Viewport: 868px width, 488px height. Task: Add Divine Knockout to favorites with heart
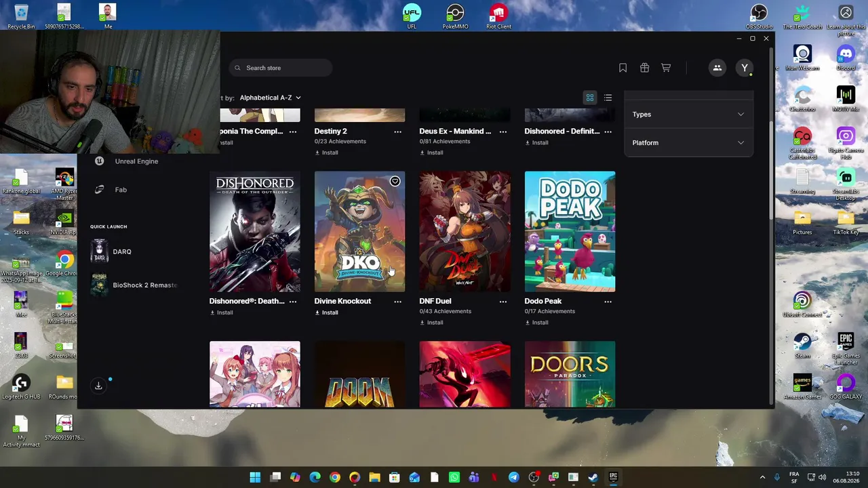(x=395, y=182)
